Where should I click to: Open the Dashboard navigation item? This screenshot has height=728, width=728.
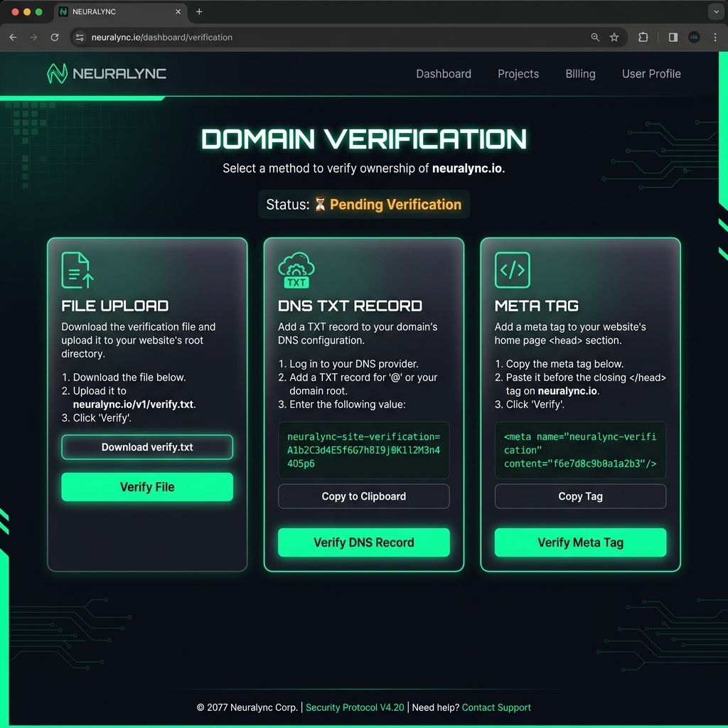pos(444,74)
